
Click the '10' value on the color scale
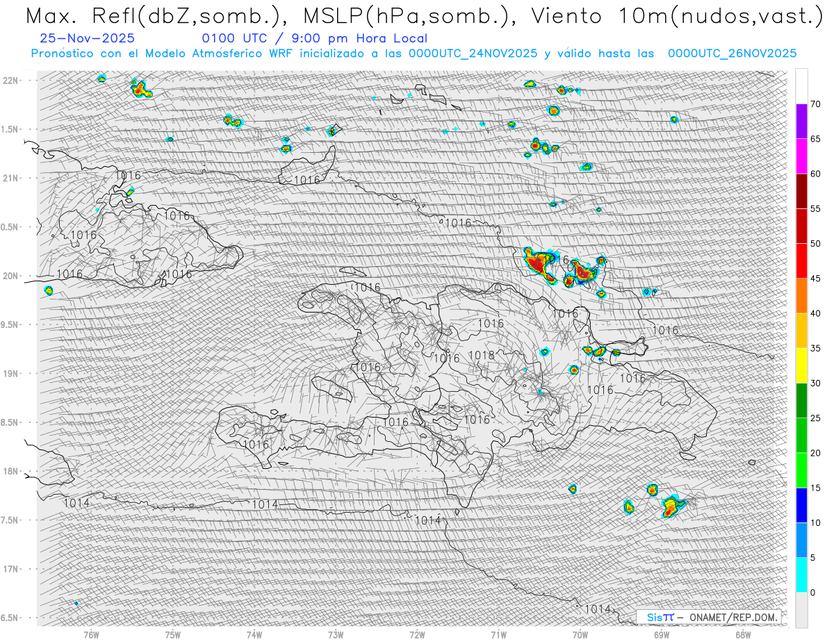point(815,522)
